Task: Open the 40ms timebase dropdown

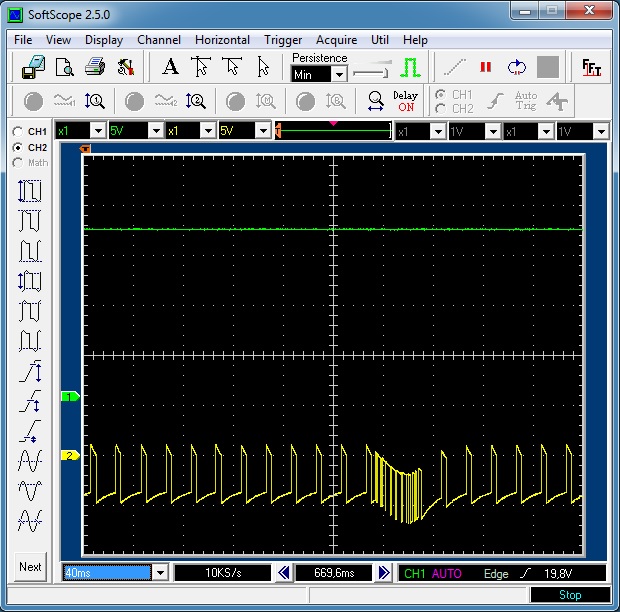Action: (160, 573)
